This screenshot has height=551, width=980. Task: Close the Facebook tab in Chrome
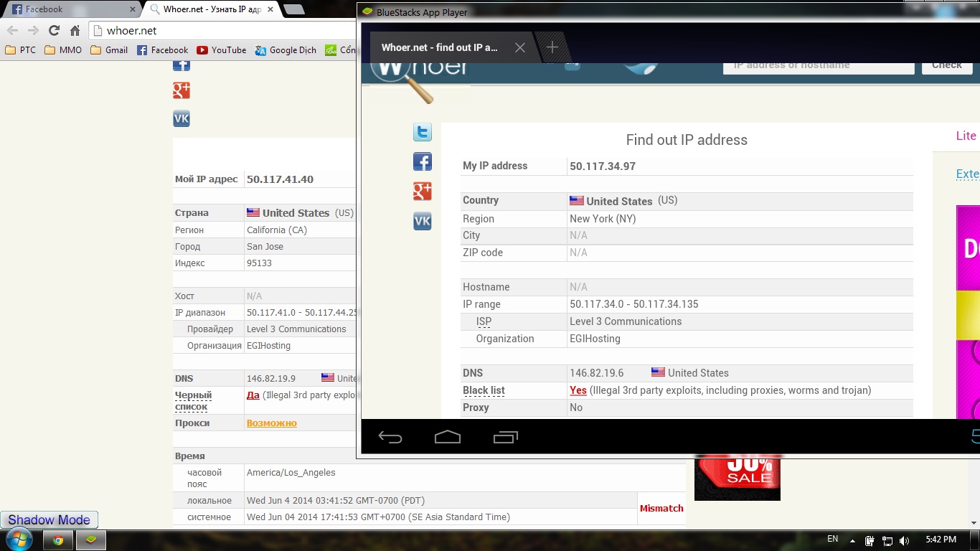pyautogui.click(x=132, y=9)
